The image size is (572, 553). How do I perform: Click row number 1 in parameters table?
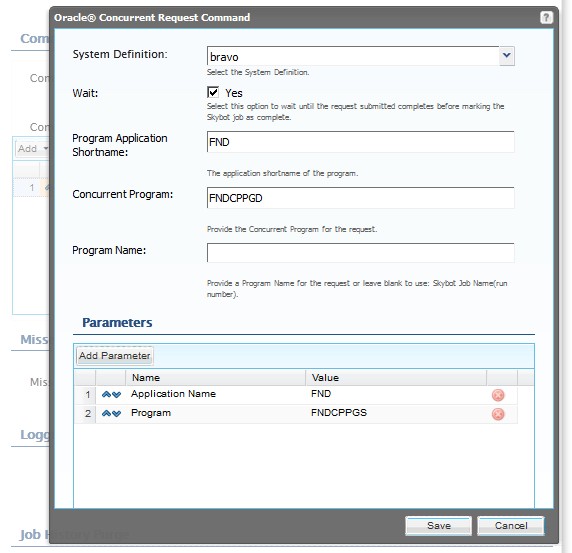coord(85,395)
